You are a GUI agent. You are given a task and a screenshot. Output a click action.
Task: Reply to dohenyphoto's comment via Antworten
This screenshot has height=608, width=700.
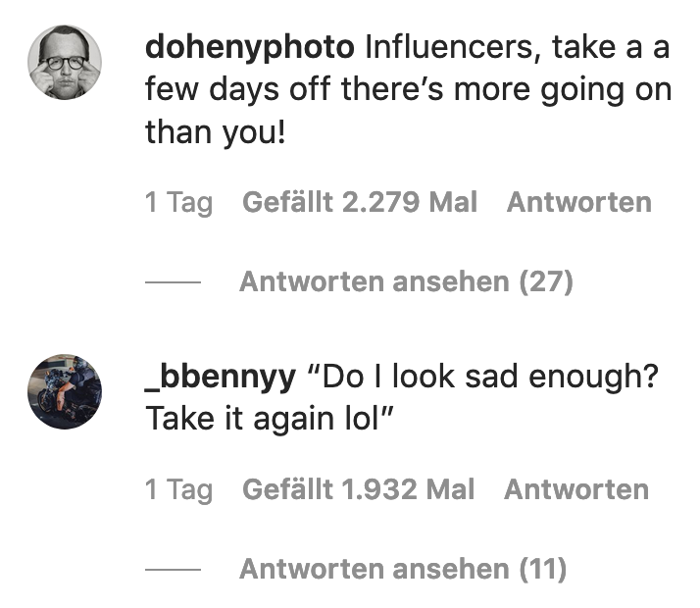tap(578, 203)
